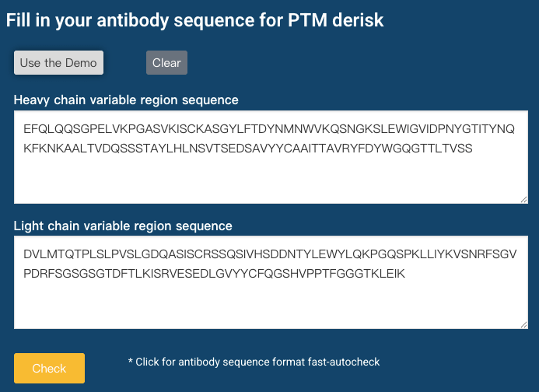
Task: Place cursor in second heavy chain sequence line
Action: (x=247, y=147)
